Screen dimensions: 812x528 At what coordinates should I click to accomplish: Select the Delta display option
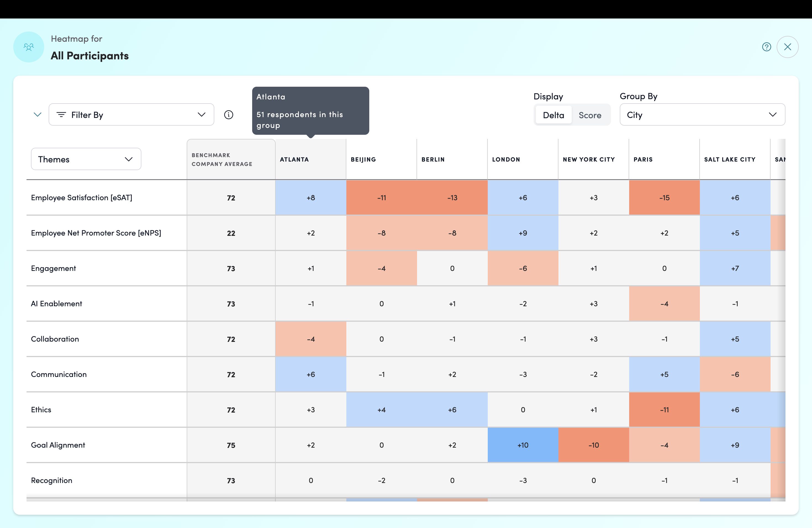click(x=553, y=115)
